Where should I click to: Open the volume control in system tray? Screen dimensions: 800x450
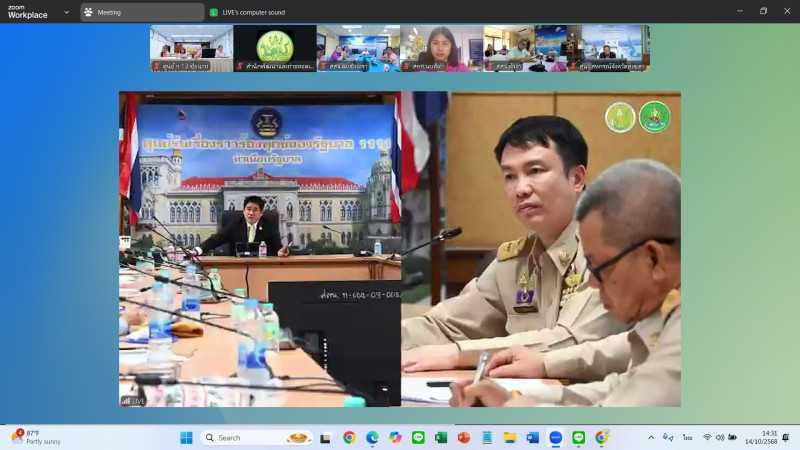719,437
